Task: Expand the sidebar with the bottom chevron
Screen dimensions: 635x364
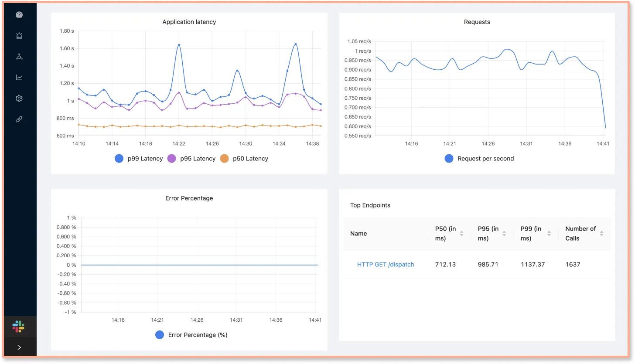Action: (x=19, y=347)
